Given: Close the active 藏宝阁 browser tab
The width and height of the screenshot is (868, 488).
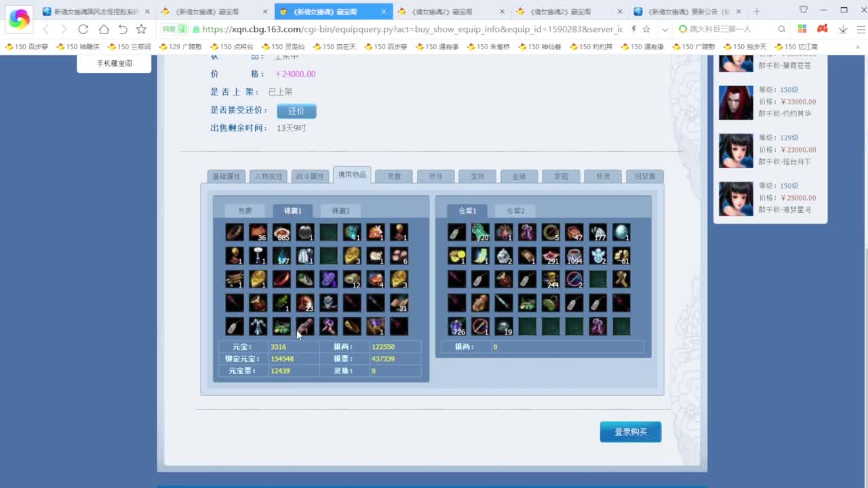Looking at the screenshot, I should [x=384, y=12].
